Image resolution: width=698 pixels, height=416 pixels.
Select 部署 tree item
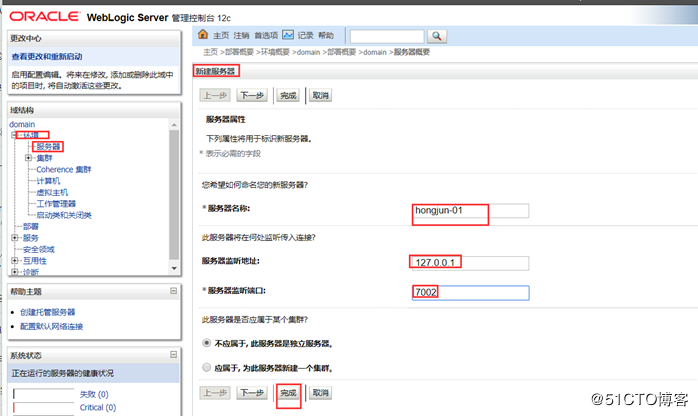coord(31,226)
